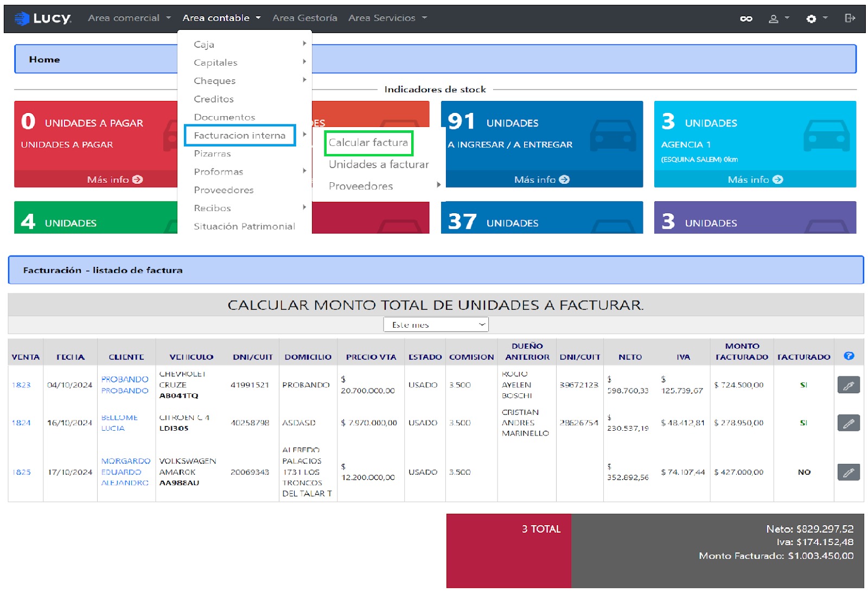Open the Area Gestoría menu item
Image resolution: width=868 pixels, height=594 pixels.
305,18
